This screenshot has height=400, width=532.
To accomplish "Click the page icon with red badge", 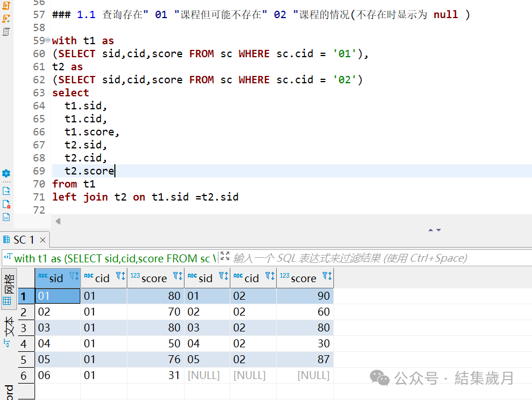I will click(x=6, y=205).
